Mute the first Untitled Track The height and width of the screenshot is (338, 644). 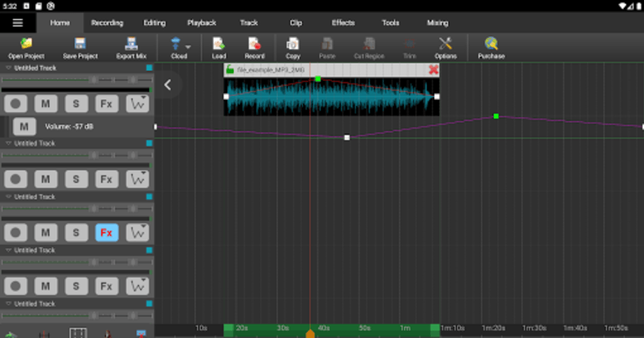coord(46,104)
